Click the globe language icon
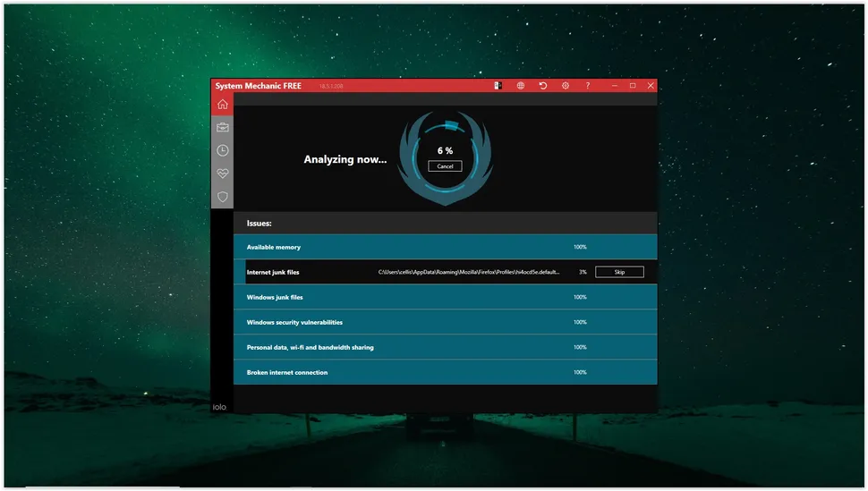This screenshot has width=868, height=491. 520,86
